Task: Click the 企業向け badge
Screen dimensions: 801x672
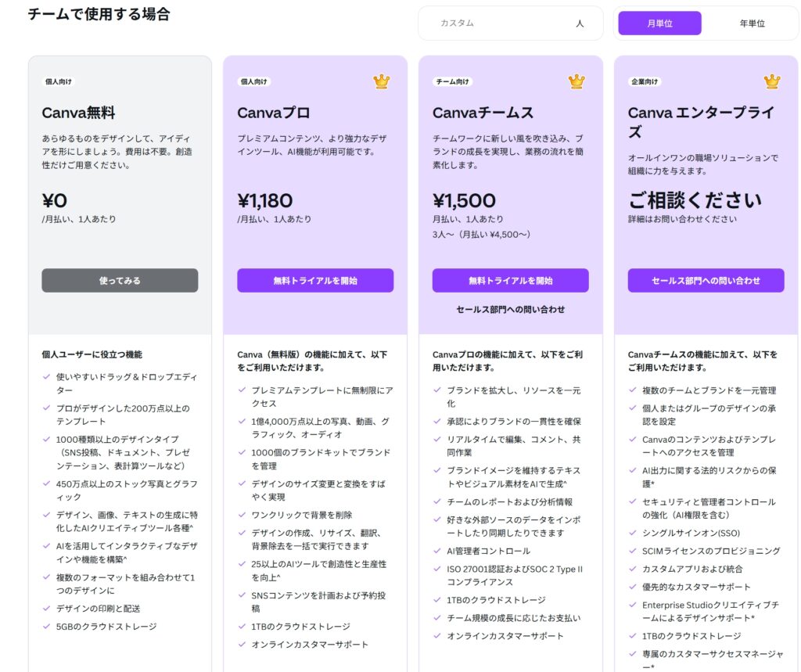Action: [x=645, y=81]
